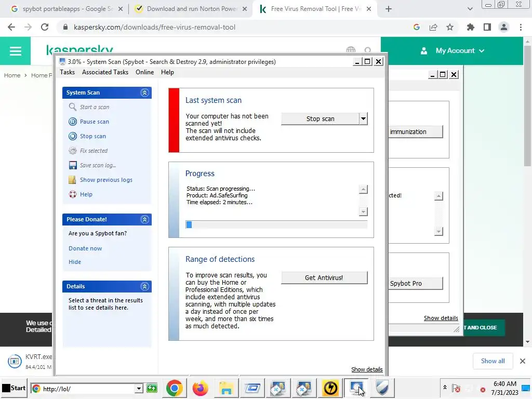Switch to the Norton Power Eraser tab
532x399 pixels.
(x=190, y=9)
